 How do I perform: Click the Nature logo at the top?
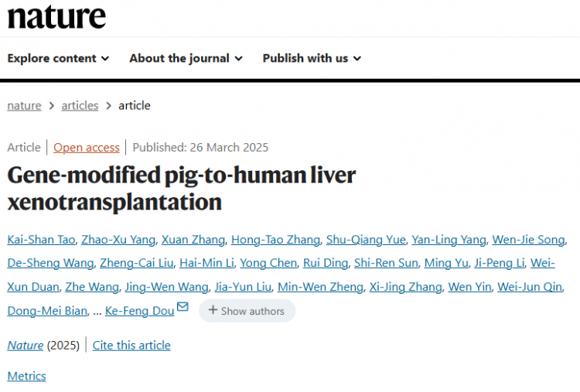tap(56, 17)
